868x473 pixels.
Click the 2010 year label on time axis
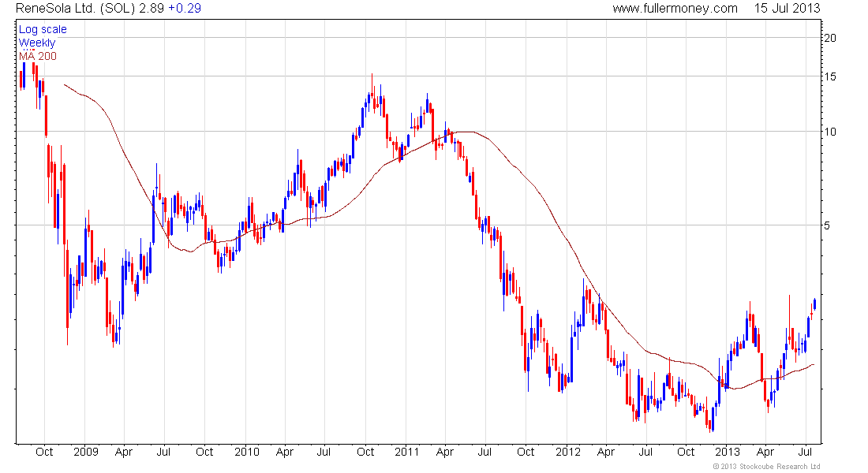[x=246, y=452]
